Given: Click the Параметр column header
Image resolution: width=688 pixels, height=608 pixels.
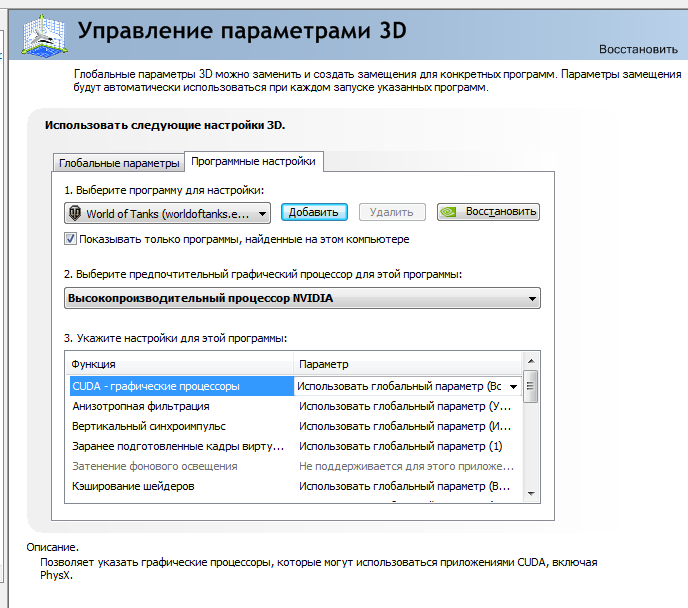Looking at the screenshot, I should tap(408, 364).
